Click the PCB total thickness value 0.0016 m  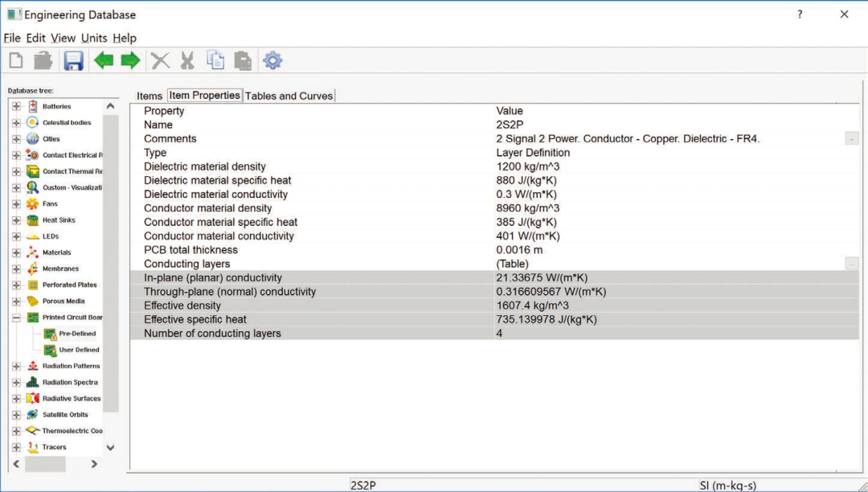(x=519, y=250)
